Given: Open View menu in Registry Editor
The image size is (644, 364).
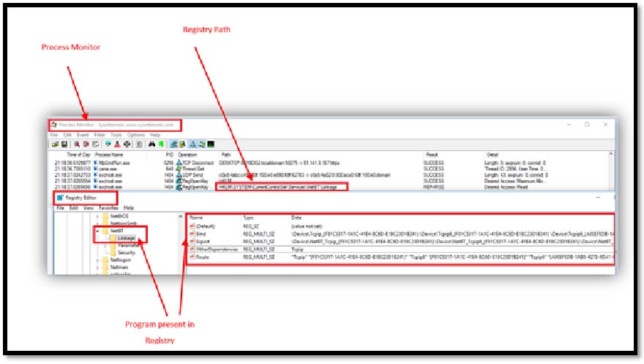Looking at the screenshot, I should (89, 208).
